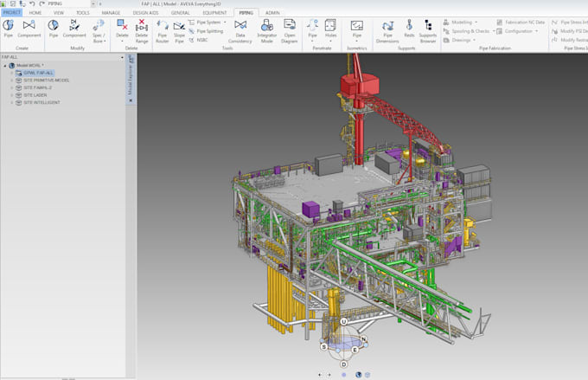Select the Modify Component tool
This screenshot has width=588, height=380.
[74, 29]
